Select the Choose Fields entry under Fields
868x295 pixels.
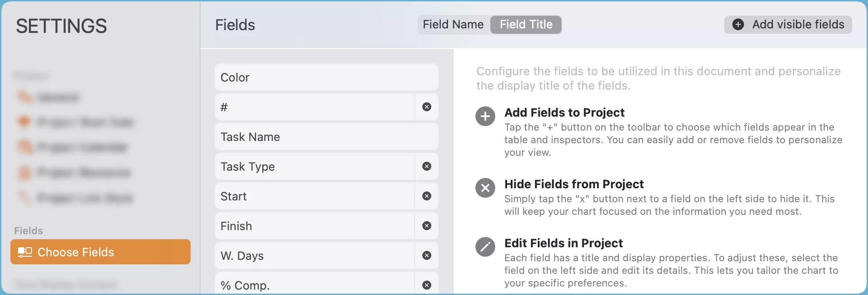click(100, 252)
